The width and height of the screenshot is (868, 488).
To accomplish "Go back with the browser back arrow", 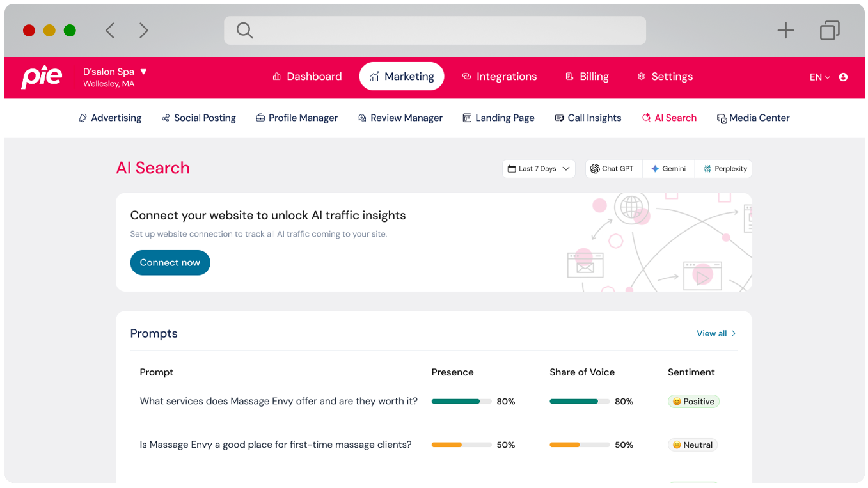I will pos(110,30).
